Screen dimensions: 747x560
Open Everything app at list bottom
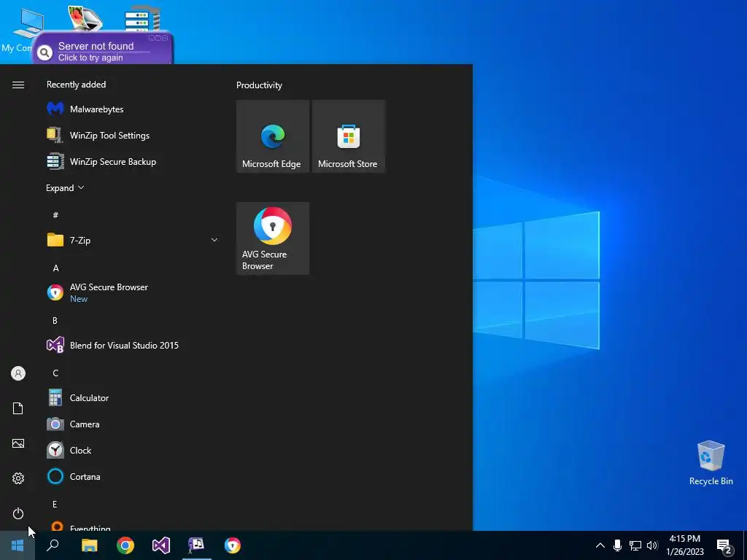point(131,526)
